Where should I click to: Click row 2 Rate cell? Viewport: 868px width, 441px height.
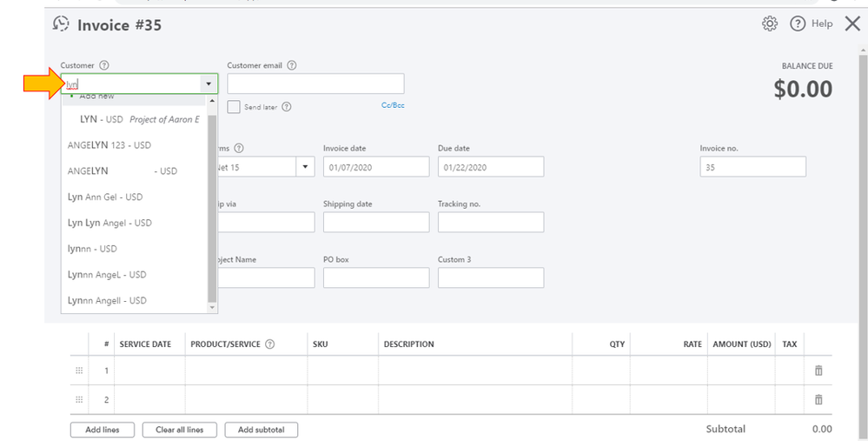point(669,399)
